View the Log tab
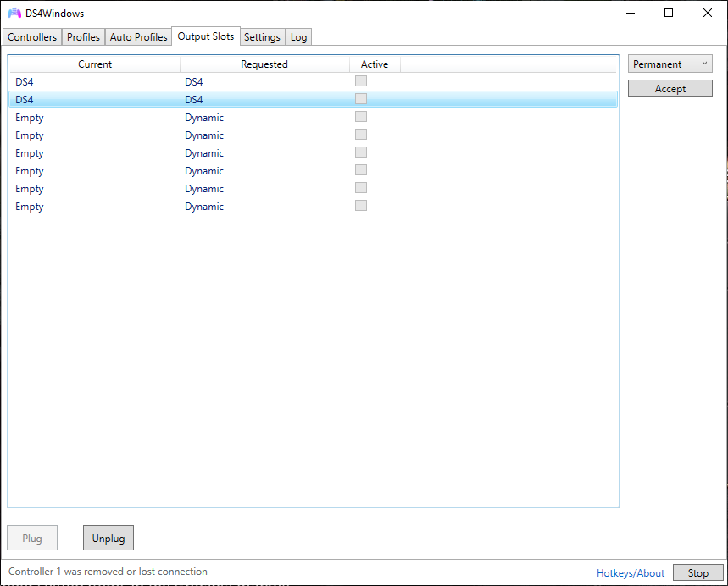728x586 pixels. [x=298, y=36]
